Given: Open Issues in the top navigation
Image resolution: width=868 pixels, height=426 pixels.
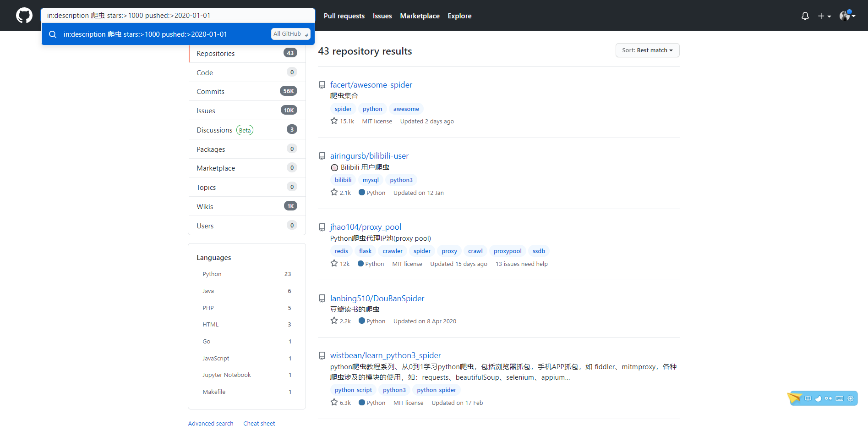Looking at the screenshot, I should tap(382, 16).
